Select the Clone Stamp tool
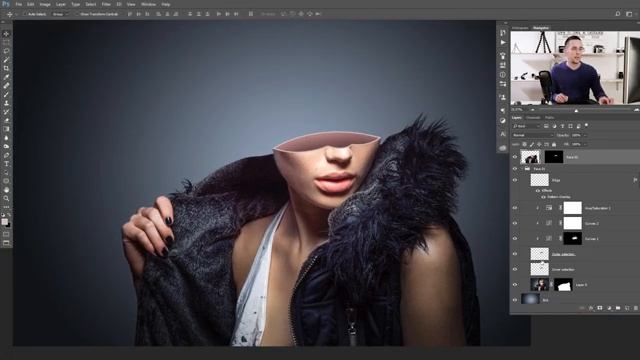 click(6, 103)
